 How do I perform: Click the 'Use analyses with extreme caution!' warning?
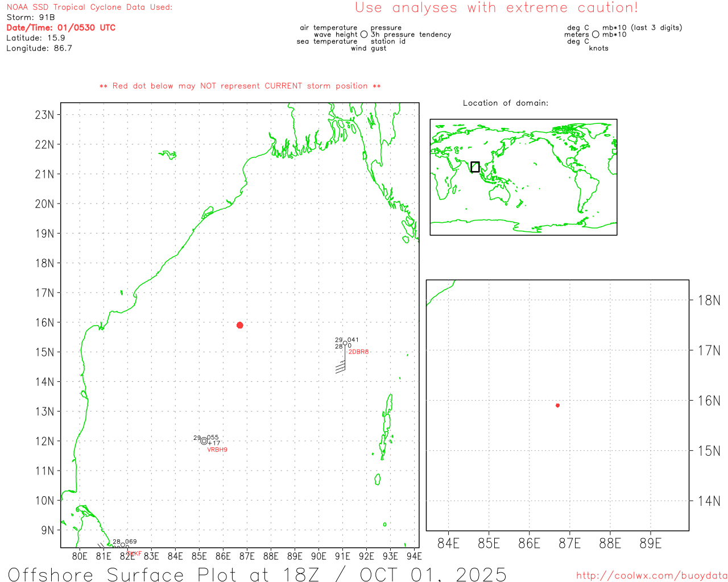click(x=496, y=8)
